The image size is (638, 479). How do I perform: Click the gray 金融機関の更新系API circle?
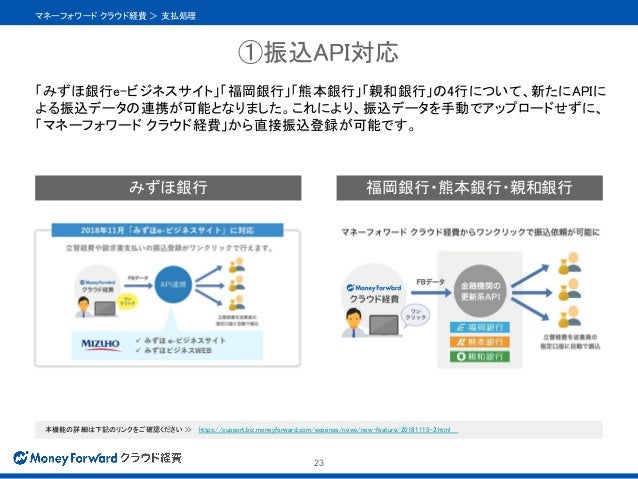click(x=481, y=291)
